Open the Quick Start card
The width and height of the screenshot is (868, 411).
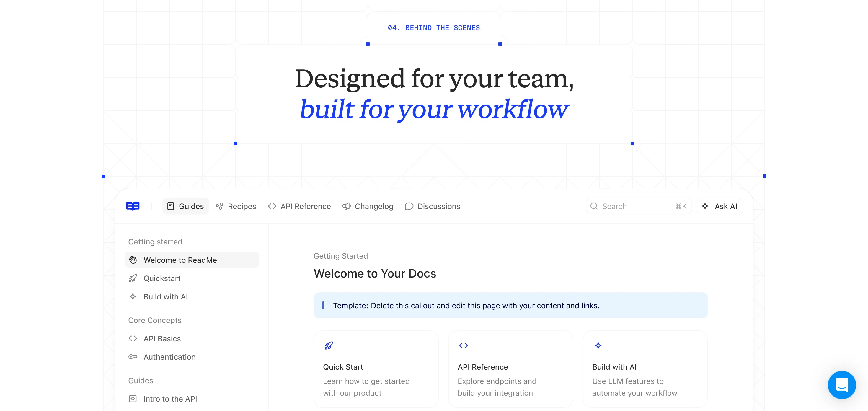[x=376, y=369]
